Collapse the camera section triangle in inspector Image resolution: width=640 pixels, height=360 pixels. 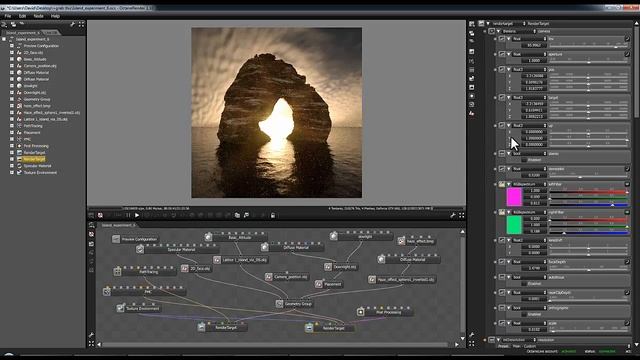(498, 31)
